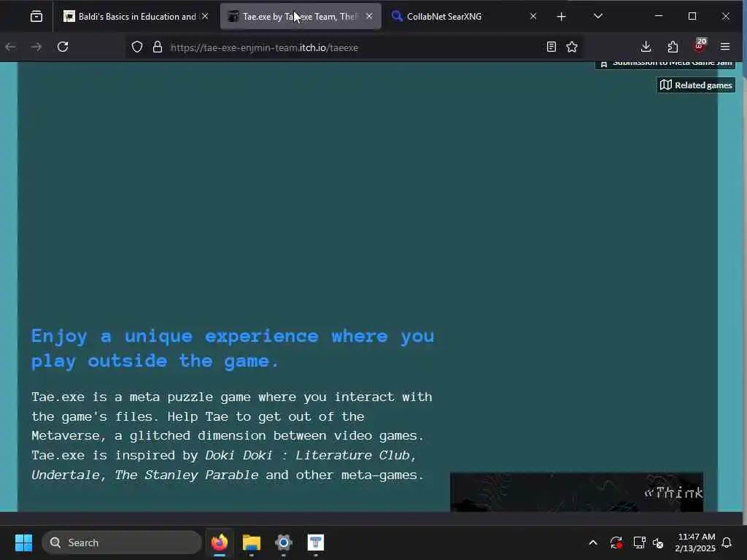Close the Baldi's Basics tab
Screen dimensions: 747x560
coord(205,16)
